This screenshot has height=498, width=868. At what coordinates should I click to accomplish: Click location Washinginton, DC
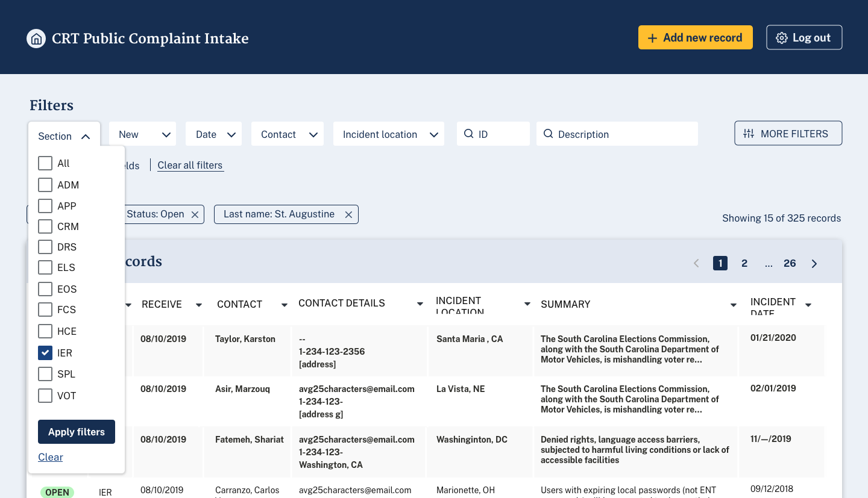472,440
